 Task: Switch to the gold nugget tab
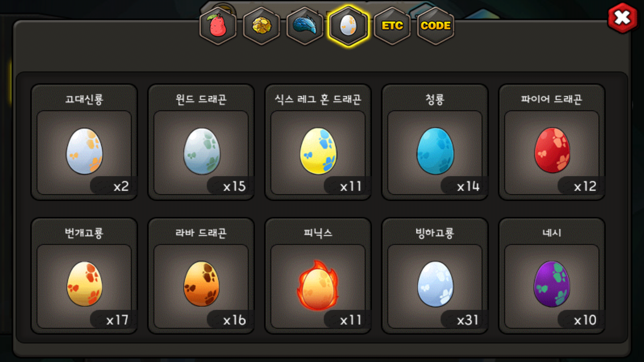click(x=262, y=25)
